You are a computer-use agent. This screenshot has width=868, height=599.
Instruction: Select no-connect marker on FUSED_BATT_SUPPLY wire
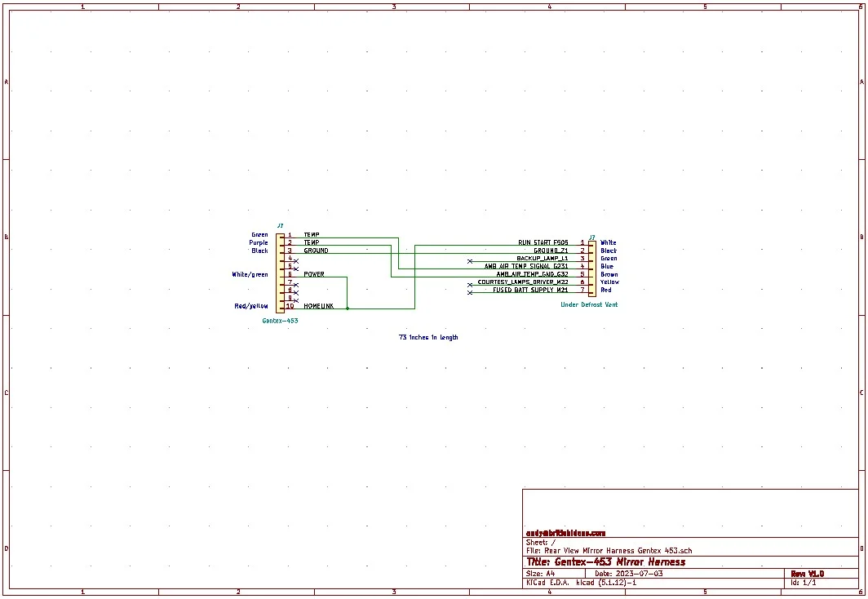pos(470,293)
